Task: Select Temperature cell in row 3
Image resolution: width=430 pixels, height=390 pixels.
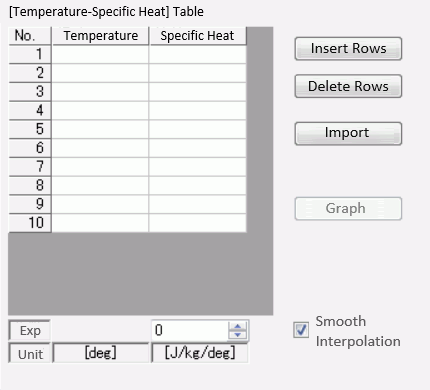Action: coord(100,92)
